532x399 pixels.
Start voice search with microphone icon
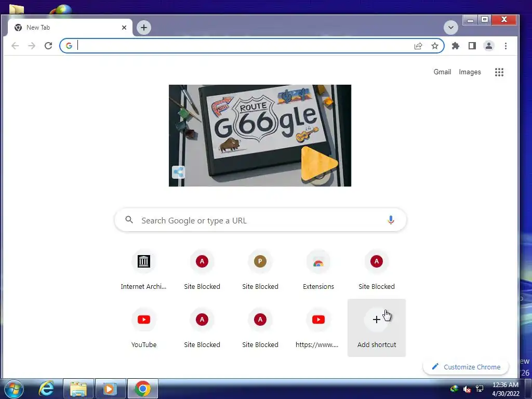pos(391,220)
